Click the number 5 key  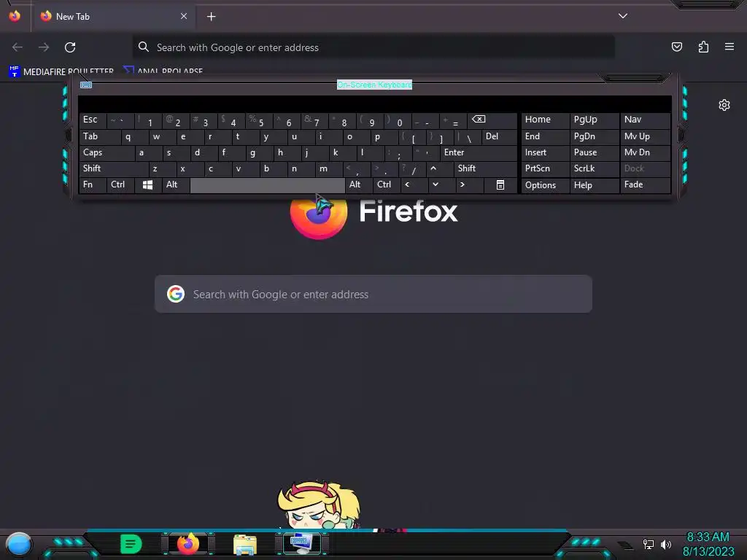coord(260,120)
